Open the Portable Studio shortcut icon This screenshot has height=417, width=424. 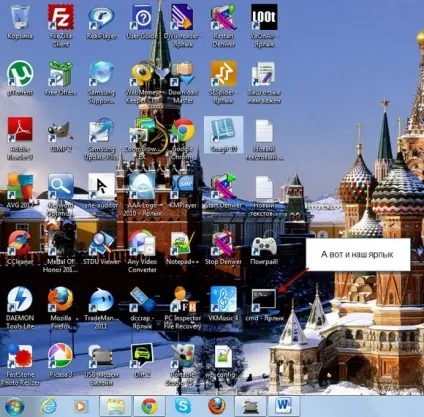183,356
